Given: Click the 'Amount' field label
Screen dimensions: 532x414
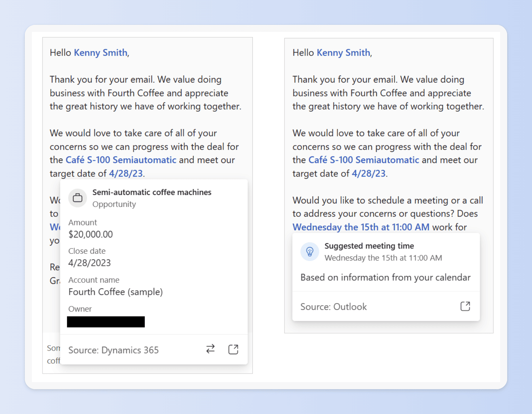Looking at the screenshot, I should click(83, 222).
